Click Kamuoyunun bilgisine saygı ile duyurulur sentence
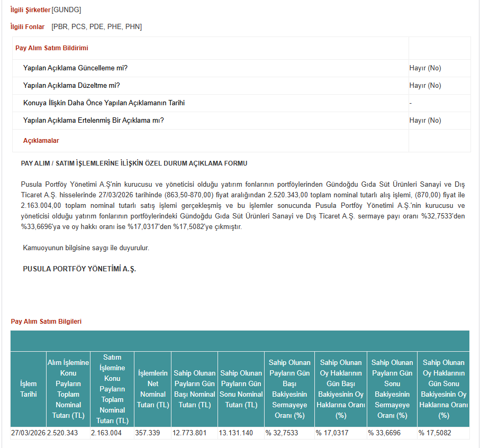Image resolution: width=480 pixels, height=448 pixels. (x=86, y=248)
